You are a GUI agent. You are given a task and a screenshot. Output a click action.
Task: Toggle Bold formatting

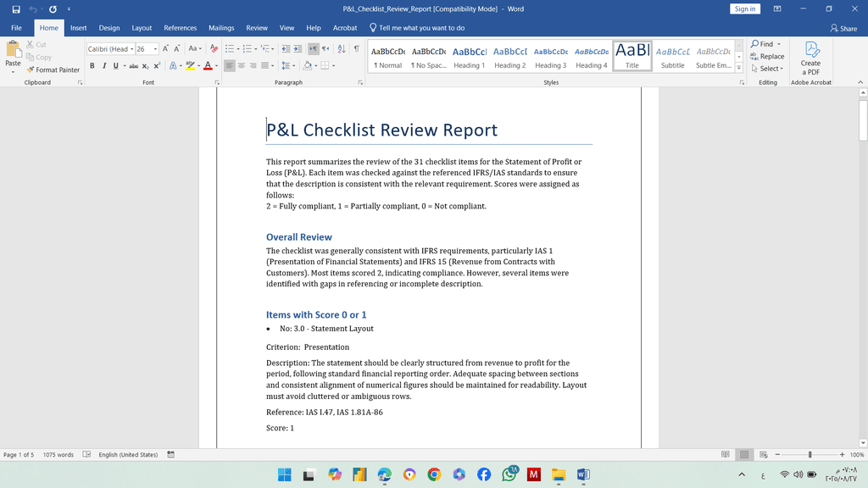(92, 66)
